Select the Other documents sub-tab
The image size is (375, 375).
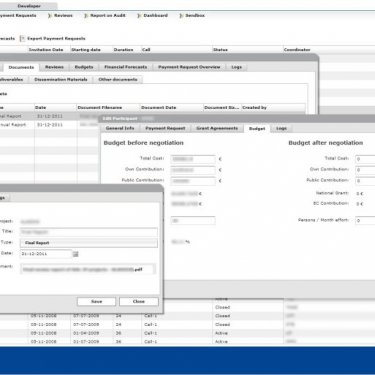[x=118, y=80]
